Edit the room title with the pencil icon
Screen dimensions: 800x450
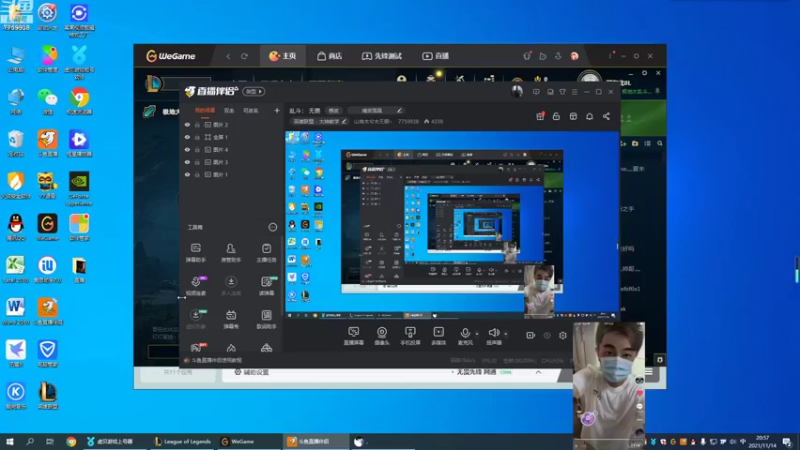click(399, 110)
